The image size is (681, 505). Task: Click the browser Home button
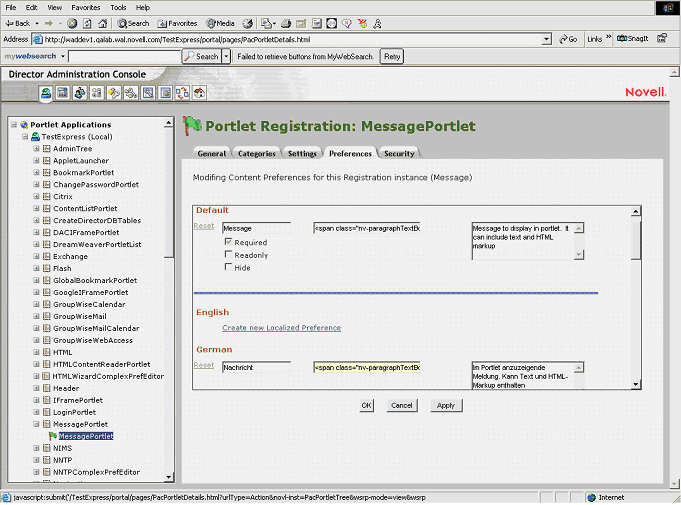tap(102, 23)
